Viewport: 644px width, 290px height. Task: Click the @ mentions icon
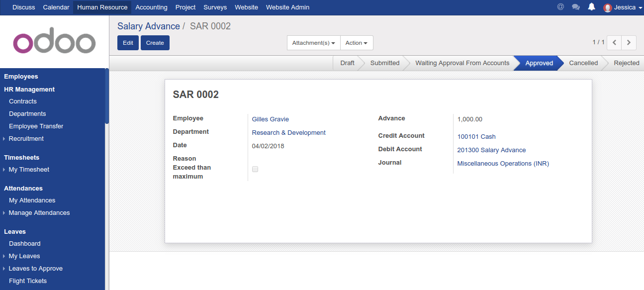coord(560,7)
